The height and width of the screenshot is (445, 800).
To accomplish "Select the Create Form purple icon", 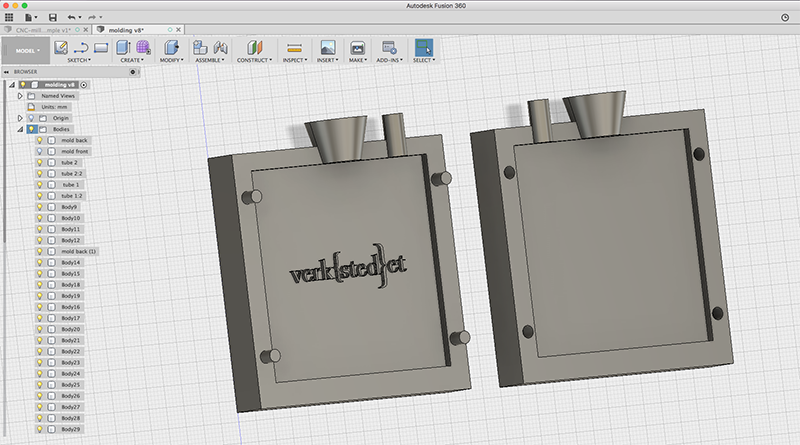I will 143,47.
